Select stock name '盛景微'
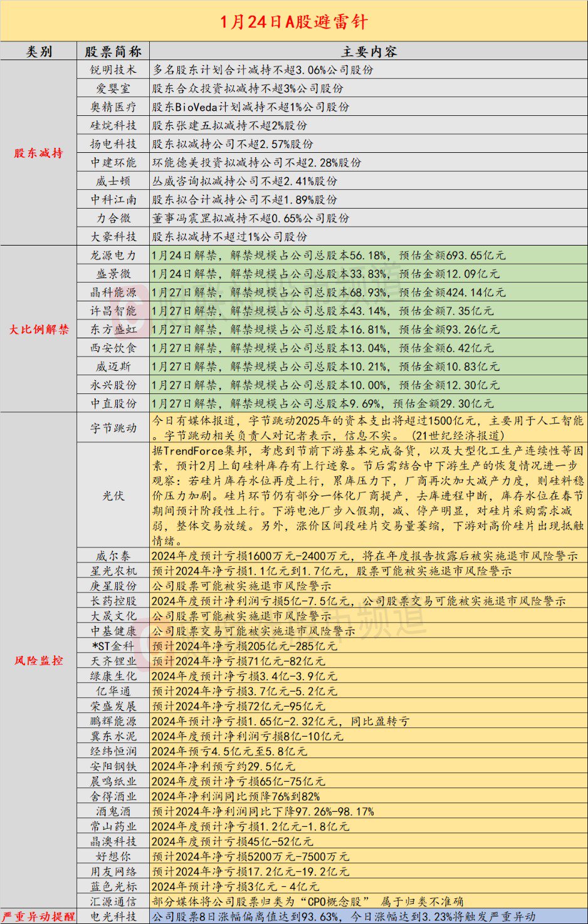This screenshot has width=588, height=924. (x=113, y=274)
